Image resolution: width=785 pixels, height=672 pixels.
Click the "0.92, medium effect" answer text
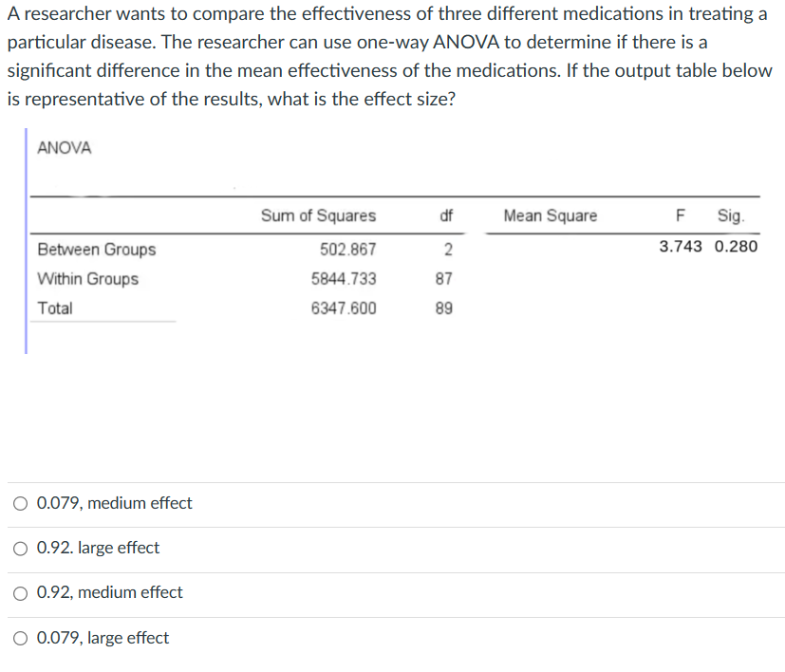pos(109,592)
